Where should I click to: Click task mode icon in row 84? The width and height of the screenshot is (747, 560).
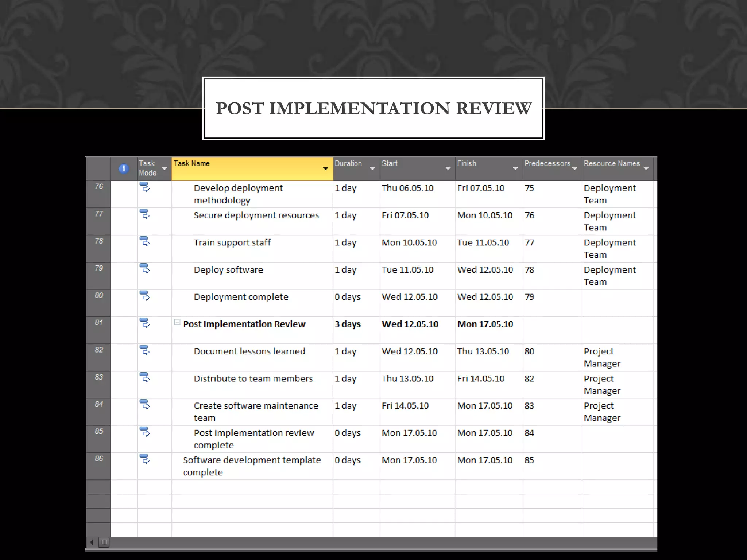click(145, 405)
